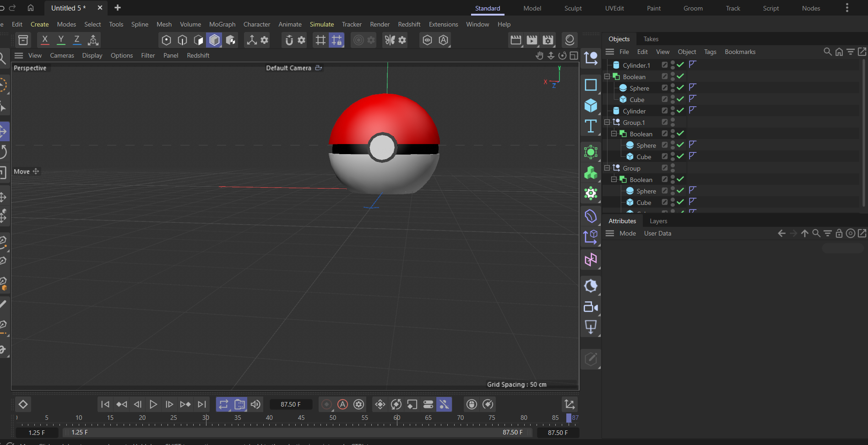Click the Text tool icon in right sidebar
Screen dimensions: 868x445
tap(591, 126)
